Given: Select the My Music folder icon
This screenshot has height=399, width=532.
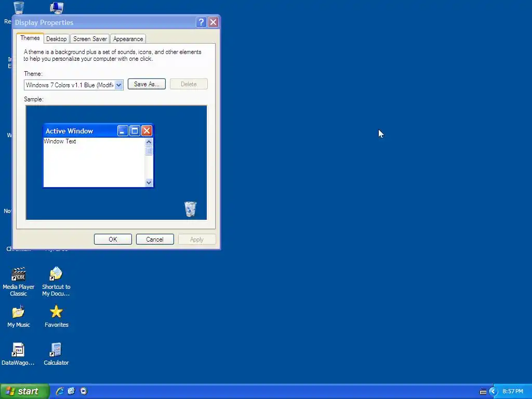Looking at the screenshot, I should pyautogui.click(x=18, y=316).
